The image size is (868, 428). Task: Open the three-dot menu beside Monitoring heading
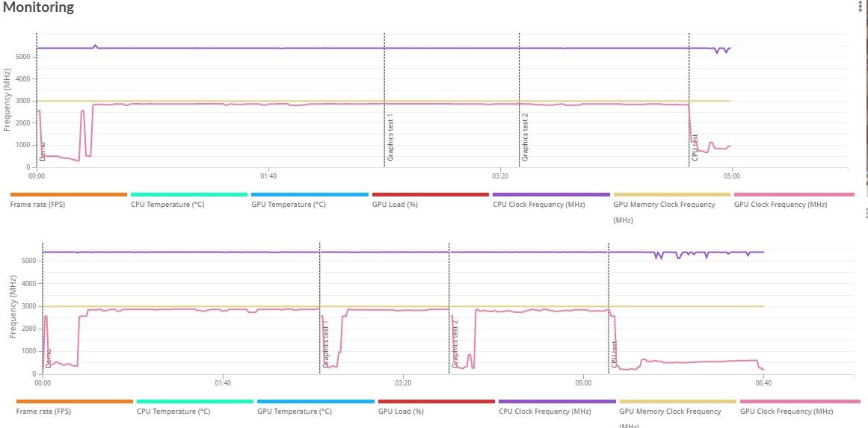(860, 5)
